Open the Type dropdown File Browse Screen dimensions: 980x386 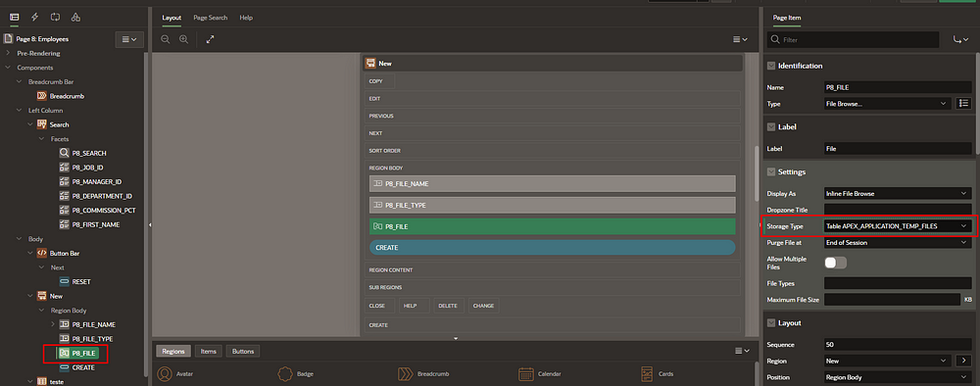[x=888, y=104]
